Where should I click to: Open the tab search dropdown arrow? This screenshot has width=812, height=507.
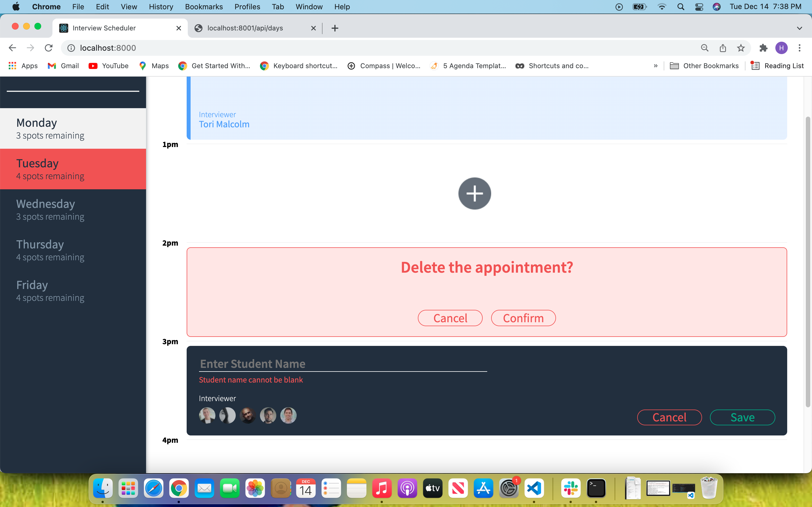(x=799, y=28)
